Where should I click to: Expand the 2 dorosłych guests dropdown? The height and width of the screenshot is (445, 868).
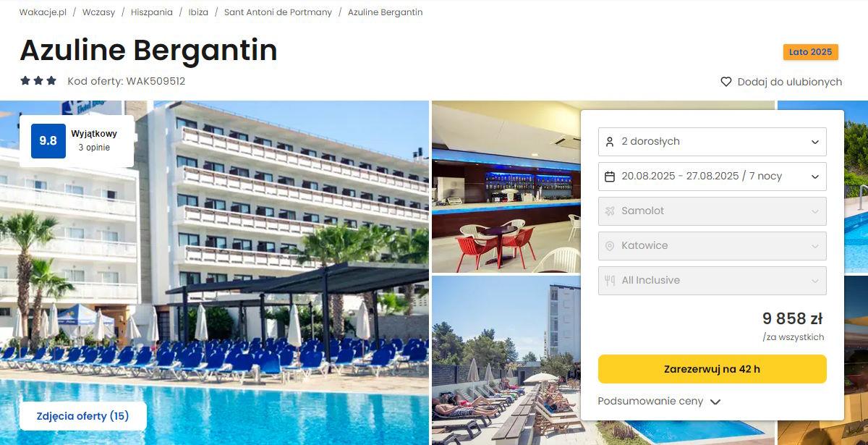point(712,141)
